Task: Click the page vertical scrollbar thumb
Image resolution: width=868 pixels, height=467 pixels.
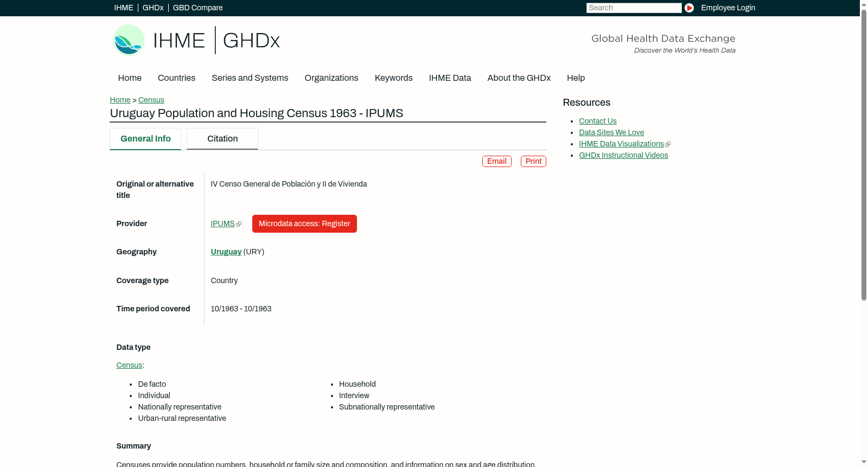Action: pyautogui.click(x=864, y=155)
